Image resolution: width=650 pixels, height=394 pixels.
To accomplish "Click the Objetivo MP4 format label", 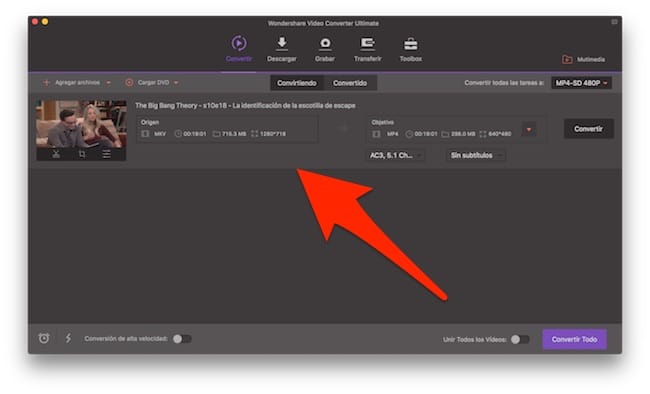I will [392, 134].
